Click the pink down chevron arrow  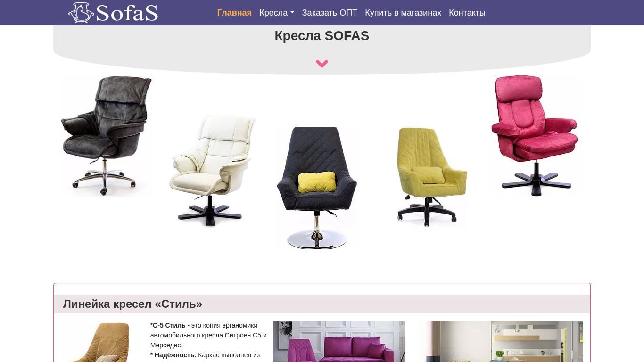(x=322, y=64)
